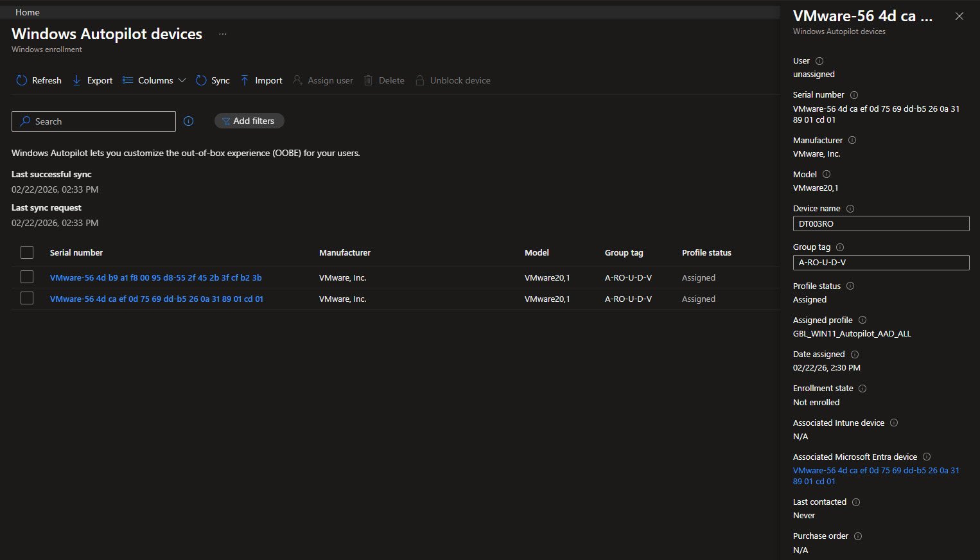
Task: Click the Sync circular arrow icon
Action: pos(201,80)
